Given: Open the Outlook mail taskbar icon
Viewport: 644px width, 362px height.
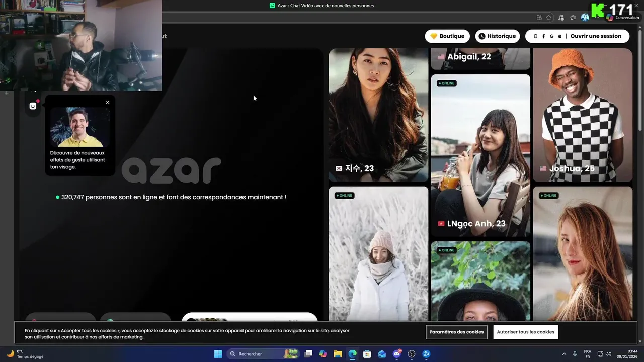Looking at the screenshot, I should pyautogui.click(x=382, y=354).
